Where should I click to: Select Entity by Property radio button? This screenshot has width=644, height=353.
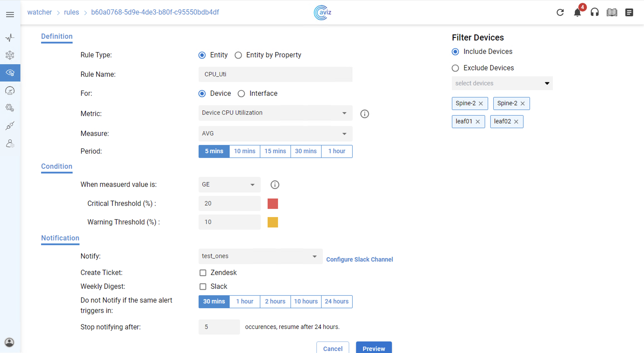coord(238,55)
